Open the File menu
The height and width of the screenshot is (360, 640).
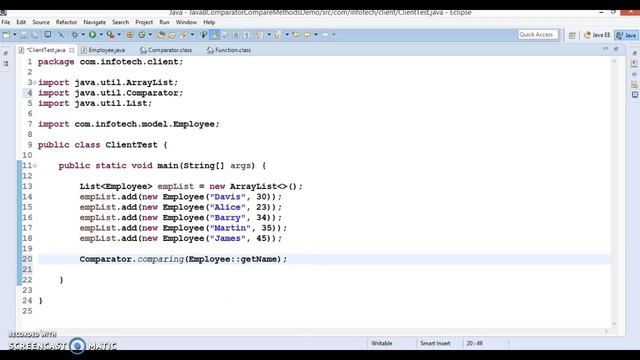pos(6,22)
